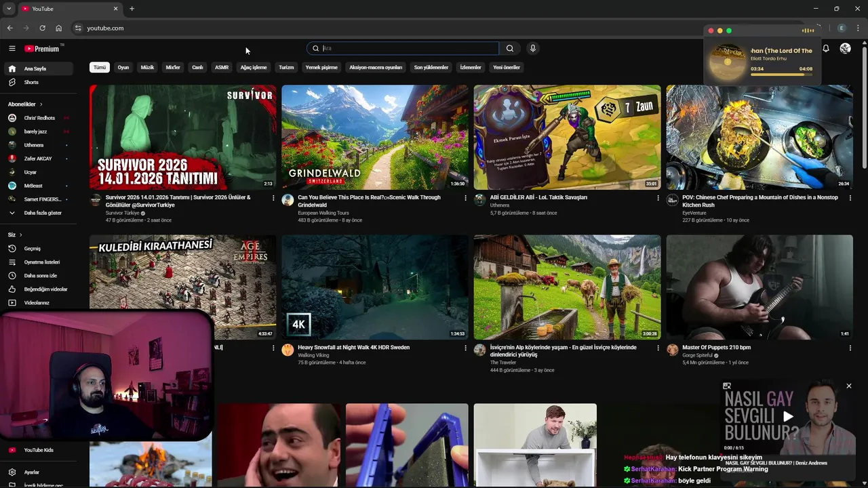Viewport: 868px width, 488px height.
Task: Select the Yemek pişirme filter chip
Action: pyautogui.click(x=321, y=67)
